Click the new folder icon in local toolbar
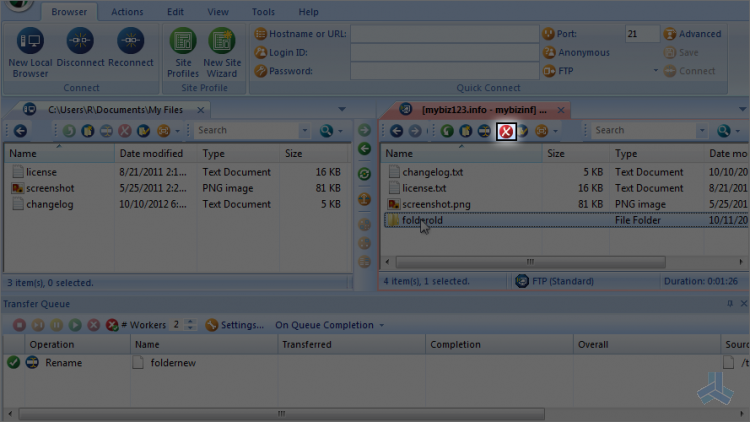The width and height of the screenshot is (750, 422). [x=88, y=131]
